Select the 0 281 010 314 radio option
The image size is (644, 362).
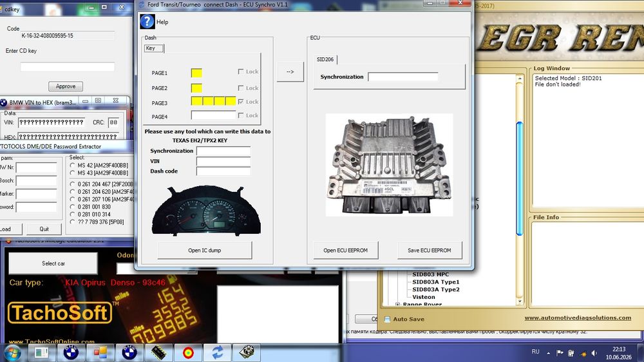tap(72, 214)
